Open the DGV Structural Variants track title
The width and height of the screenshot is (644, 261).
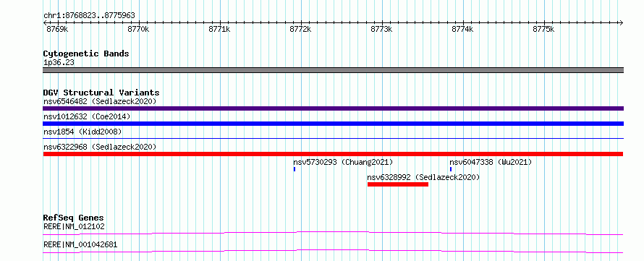[101, 93]
